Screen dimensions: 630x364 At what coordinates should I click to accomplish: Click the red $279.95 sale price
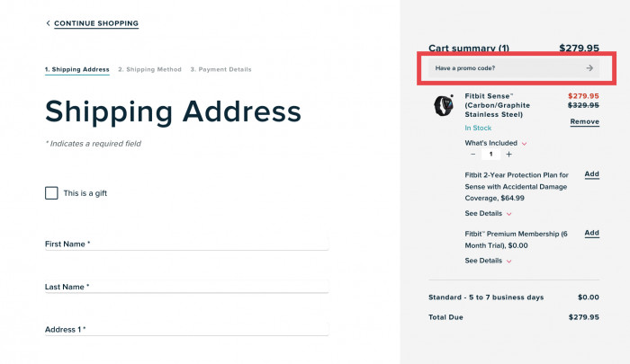(x=583, y=96)
